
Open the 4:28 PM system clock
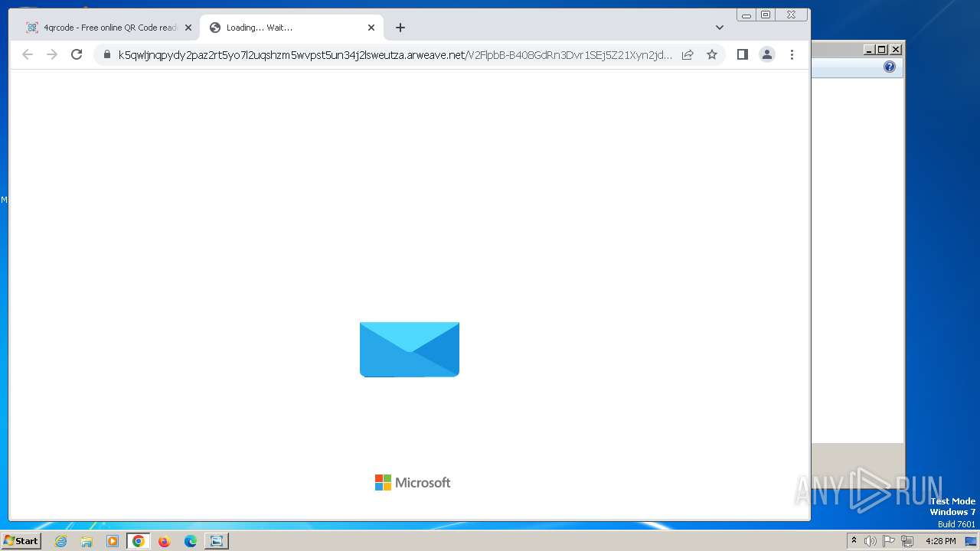[x=940, y=541]
